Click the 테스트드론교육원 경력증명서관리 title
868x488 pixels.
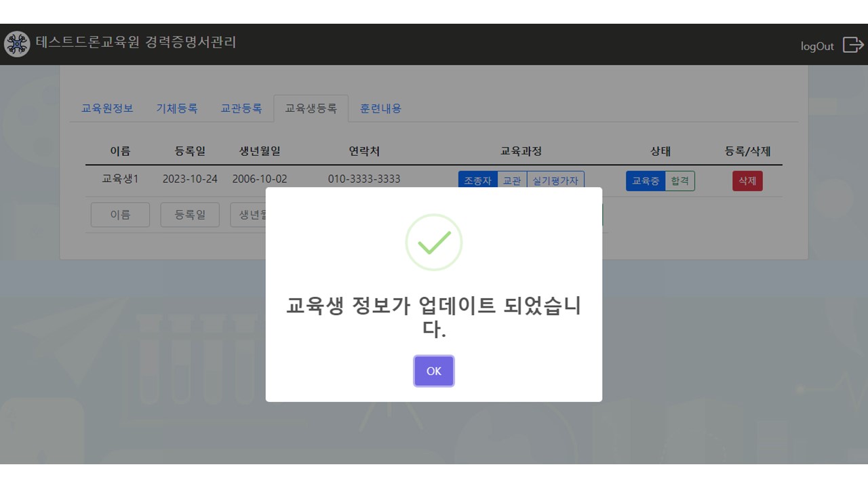(136, 43)
